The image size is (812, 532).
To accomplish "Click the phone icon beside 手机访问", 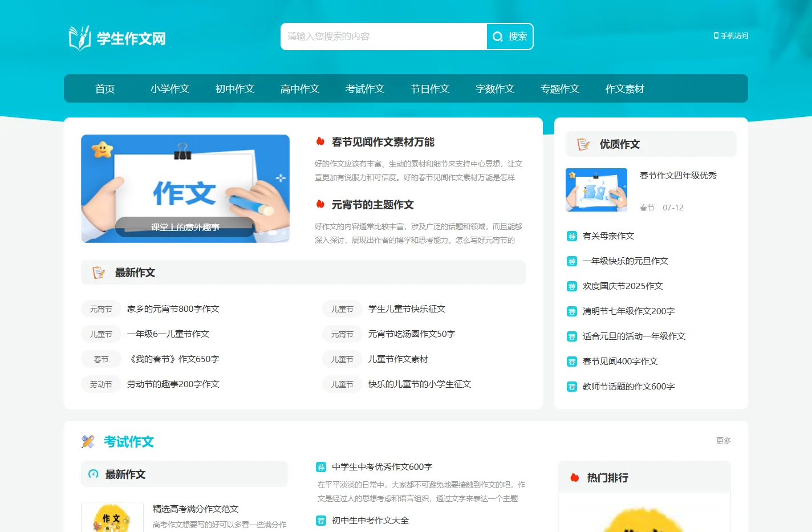I will pyautogui.click(x=716, y=35).
